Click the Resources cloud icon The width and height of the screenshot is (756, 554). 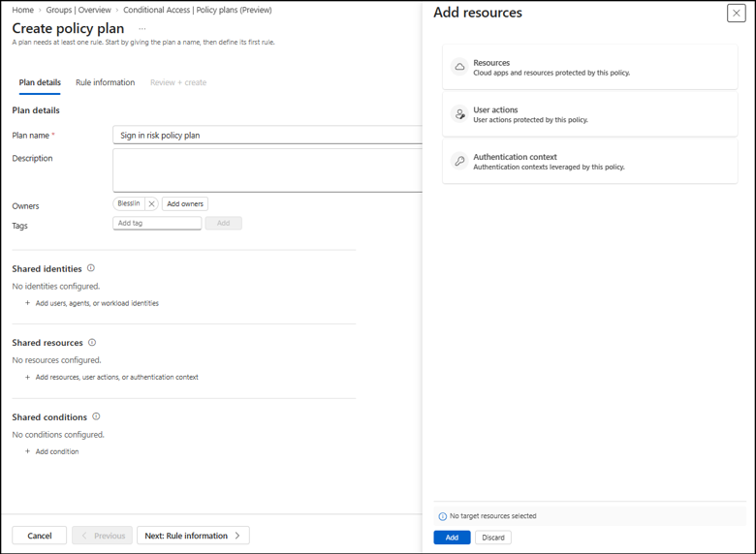click(460, 67)
